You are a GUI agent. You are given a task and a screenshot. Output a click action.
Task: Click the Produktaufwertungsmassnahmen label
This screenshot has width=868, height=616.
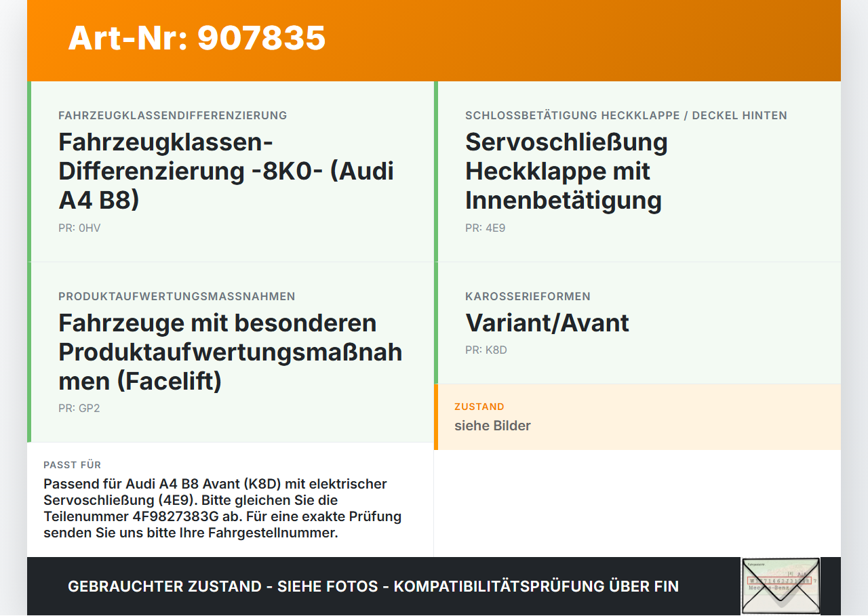coord(177,297)
